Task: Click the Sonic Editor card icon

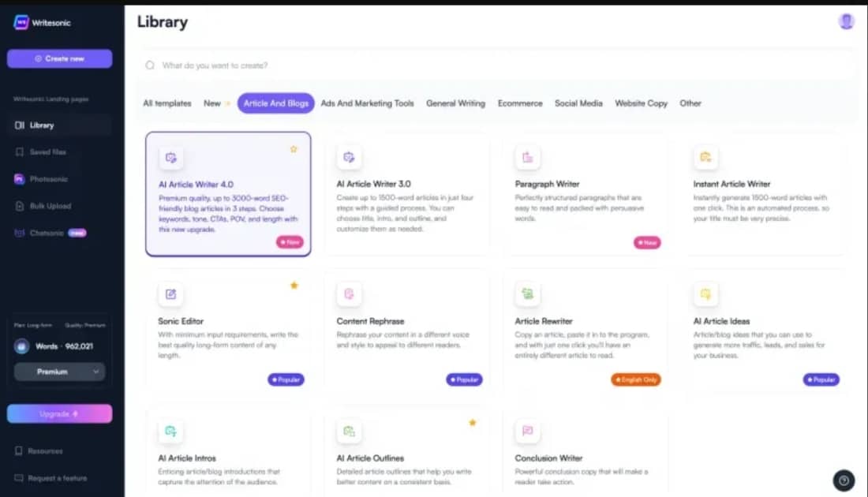Action: coord(170,294)
